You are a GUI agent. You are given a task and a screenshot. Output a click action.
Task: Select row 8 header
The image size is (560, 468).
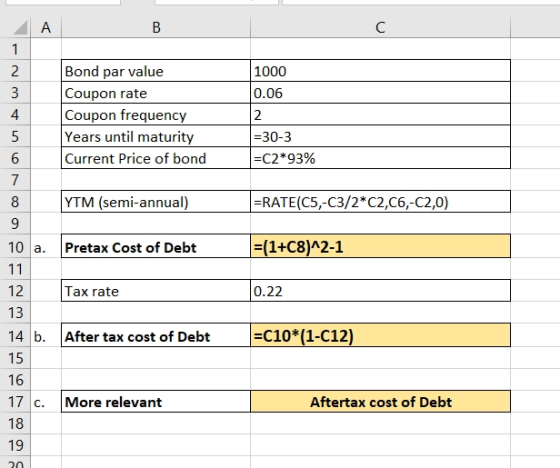coord(15,201)
